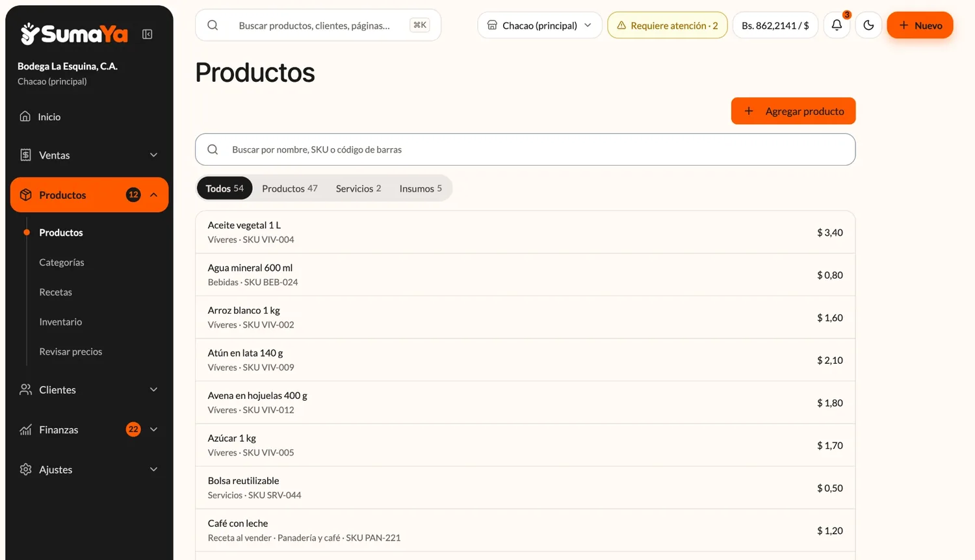This screenshot has height=560, width=975.
Task: Open the Atún en lata 140 g row
Action: [x=525, y=360]
